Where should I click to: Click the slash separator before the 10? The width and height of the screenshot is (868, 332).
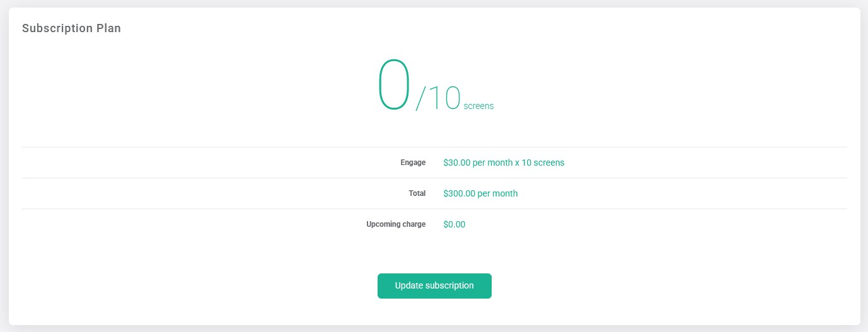[x=421, y=100]
